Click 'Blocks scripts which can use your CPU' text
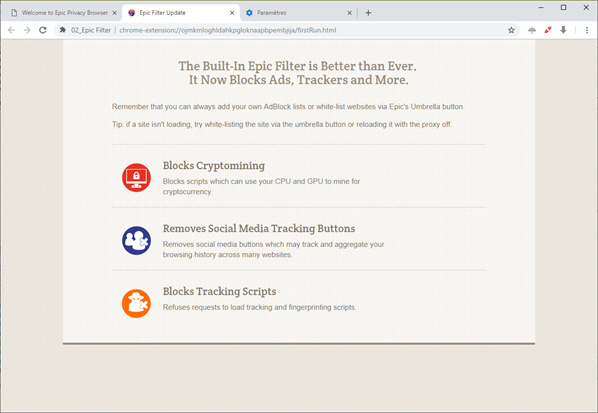The height and width of the screenshot is (413, 598). click(x=261, y=186)
